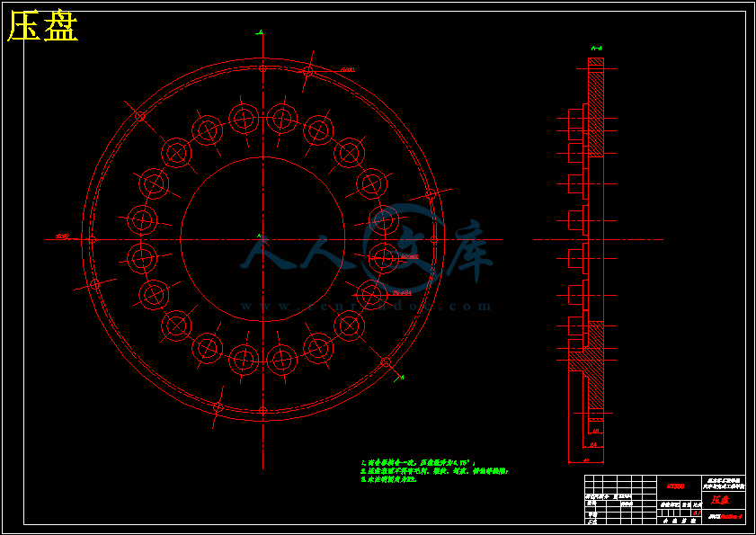Screen dimensions: 756x535
Task: Select the green A-A section view label
Action: click(596, 48)
